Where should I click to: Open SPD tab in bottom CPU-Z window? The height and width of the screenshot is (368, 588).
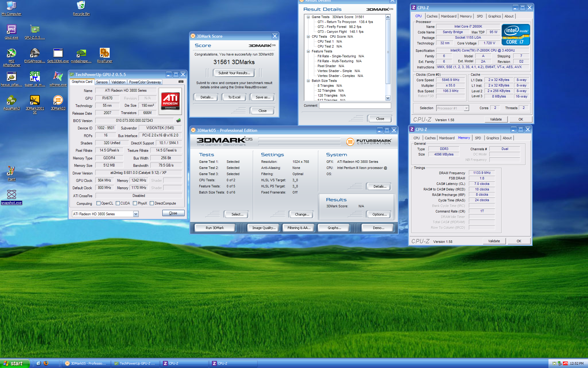478,138
